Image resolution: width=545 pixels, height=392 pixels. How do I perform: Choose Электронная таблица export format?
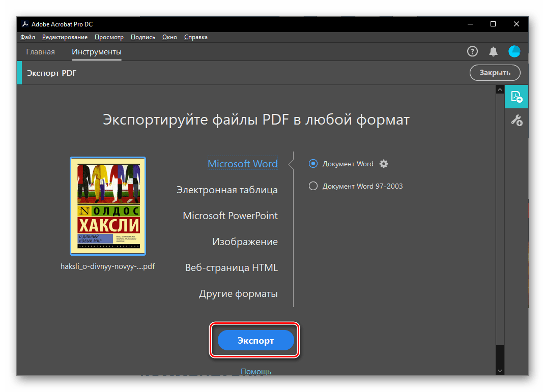click(227, 190)
